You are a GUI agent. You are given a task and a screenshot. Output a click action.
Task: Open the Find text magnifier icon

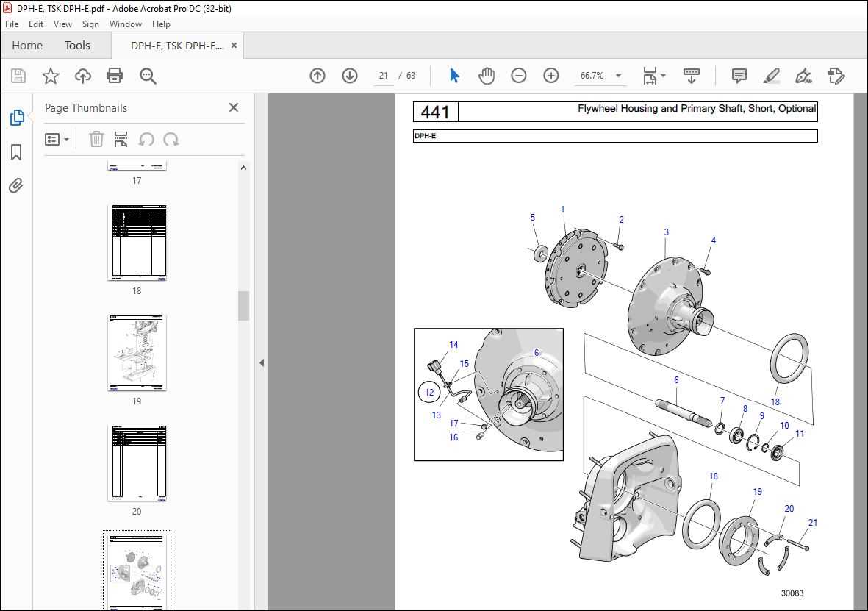tap(148, 76)
